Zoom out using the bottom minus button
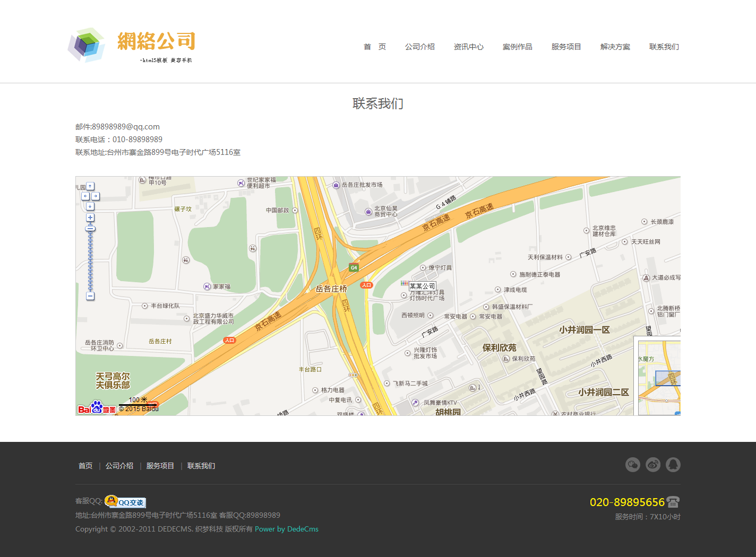Image resolution: width=756 pixels, height=557 pixels. pyautogui.click(x=90, y=296)
